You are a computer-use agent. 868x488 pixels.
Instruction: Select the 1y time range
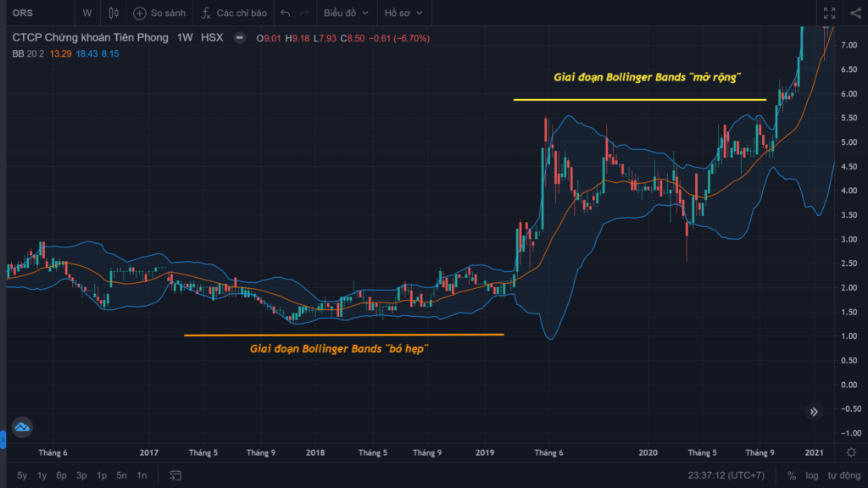pos(42,475)
